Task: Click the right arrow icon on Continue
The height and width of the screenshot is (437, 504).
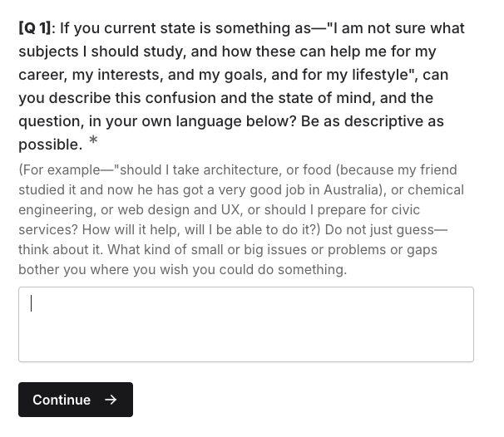Action: coord(111,400)
